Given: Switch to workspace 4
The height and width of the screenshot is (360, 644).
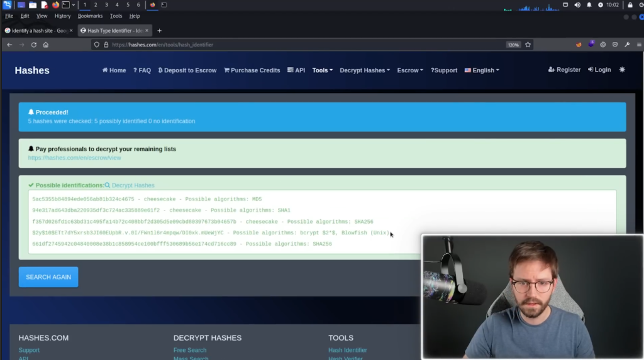Looking at the screenshot, I should 116,5.
